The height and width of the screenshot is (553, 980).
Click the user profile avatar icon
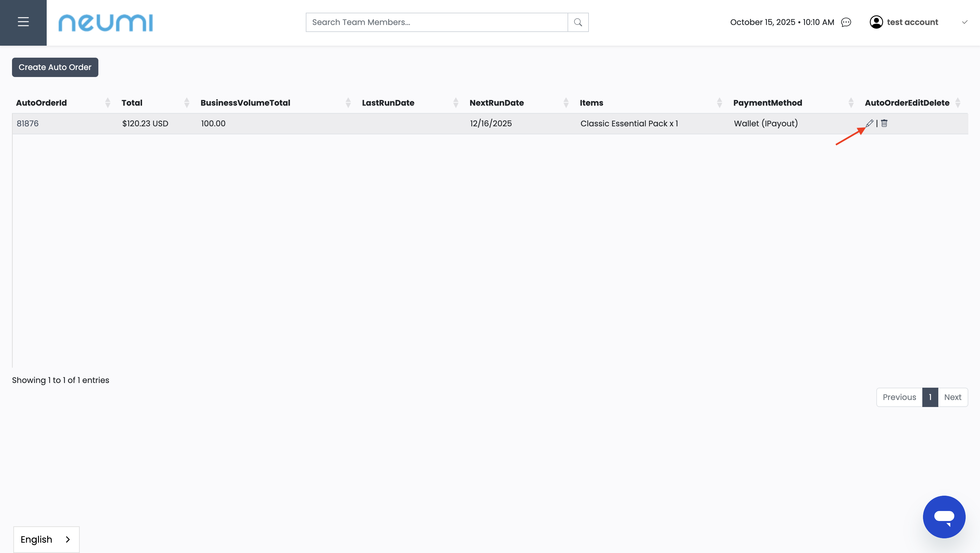tap(877, 22)
